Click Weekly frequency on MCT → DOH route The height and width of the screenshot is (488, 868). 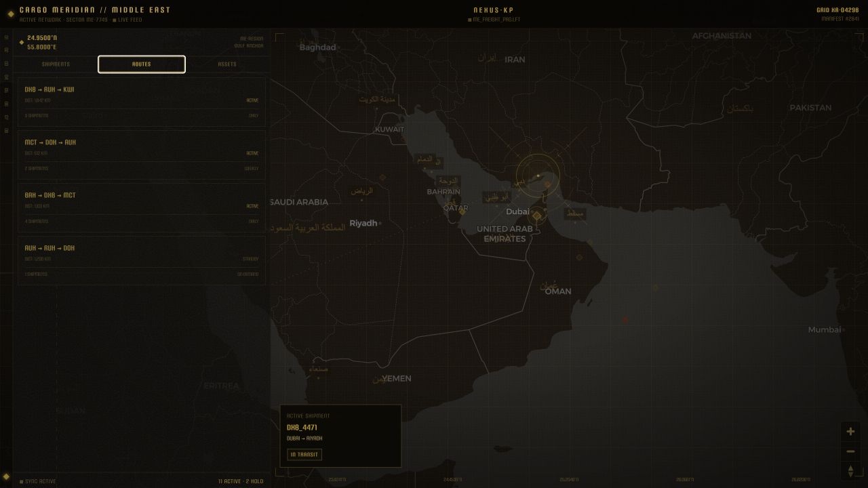(x=252, y=169)
